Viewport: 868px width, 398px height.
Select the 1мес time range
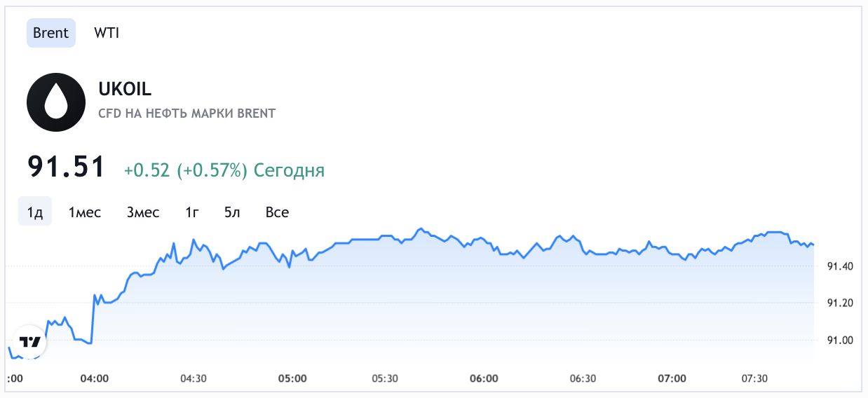click(x=85, y=212)
